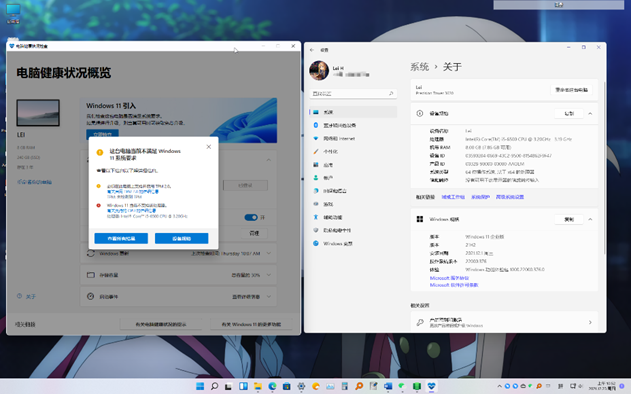Click the startup time gauge icon

click(x=91, y=297)
